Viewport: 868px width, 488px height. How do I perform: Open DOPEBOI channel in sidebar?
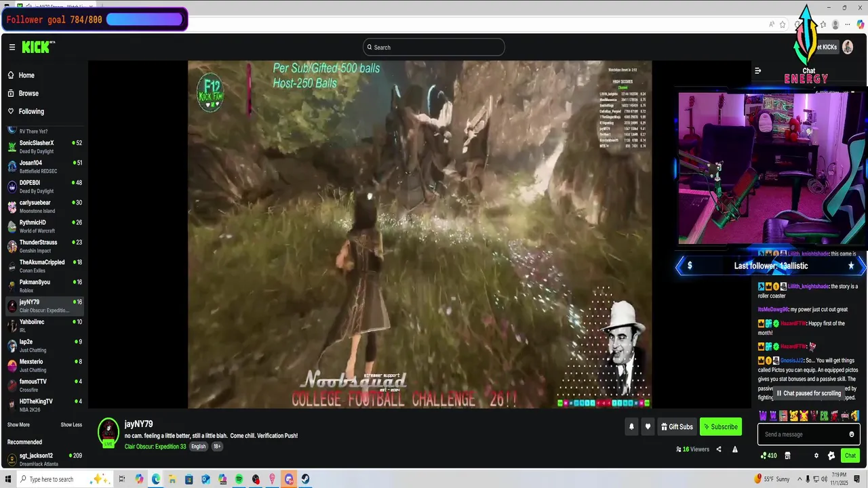pyautogui.click(x=45, y=186)
